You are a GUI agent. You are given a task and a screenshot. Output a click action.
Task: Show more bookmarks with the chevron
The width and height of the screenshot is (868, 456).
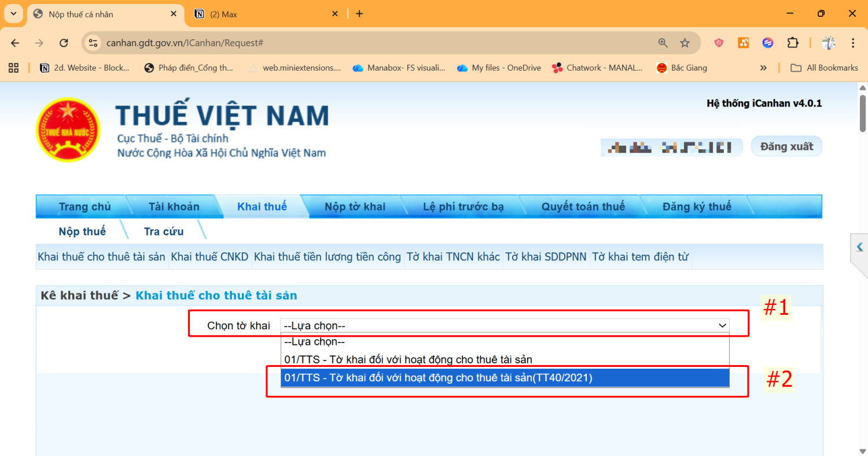tap(763, 68)
